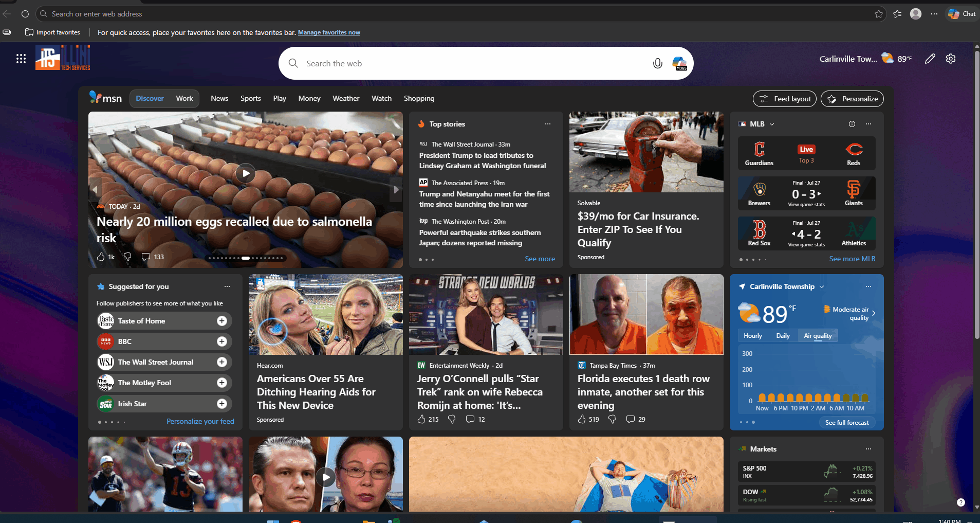This screenshot has width=980, height=523.
Task: Open the Weather tab
Action: pyautogui.click(x=346, y=98)
